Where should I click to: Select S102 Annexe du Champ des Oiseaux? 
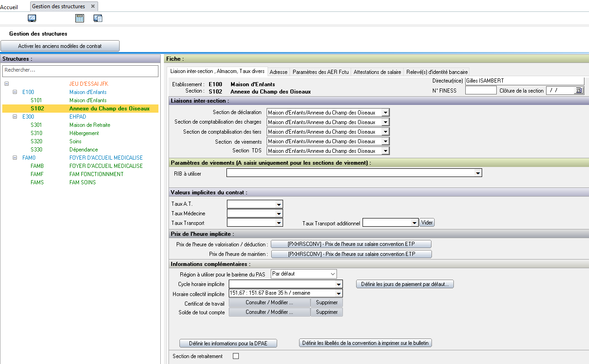80,109
